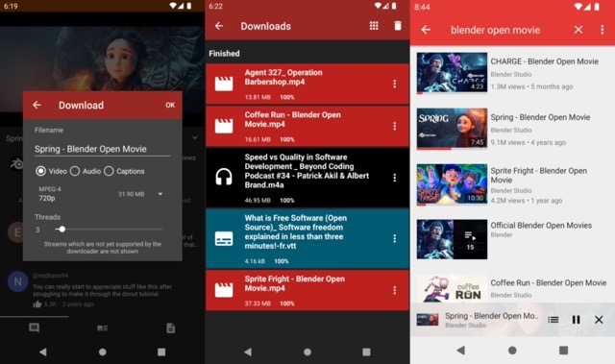
Task: Open Sprite Fright video thumbnail
Action: coord(452,184)
